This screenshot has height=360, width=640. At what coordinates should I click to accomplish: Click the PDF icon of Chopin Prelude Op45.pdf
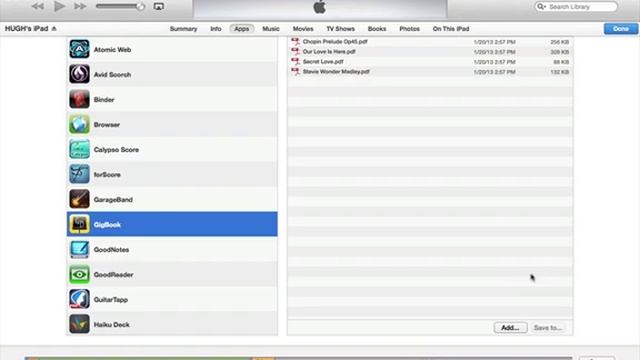pos(295,41)
